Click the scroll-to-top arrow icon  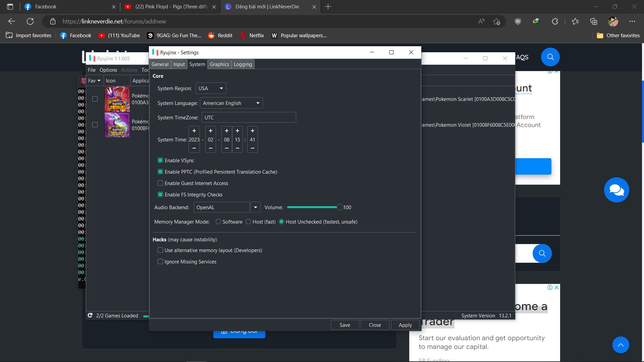point(621,345)
